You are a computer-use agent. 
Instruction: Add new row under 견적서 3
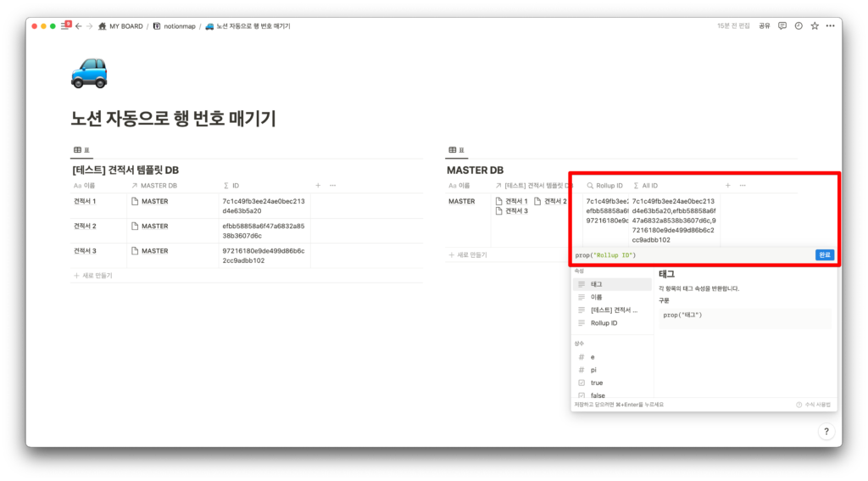(x=97, y=276)
